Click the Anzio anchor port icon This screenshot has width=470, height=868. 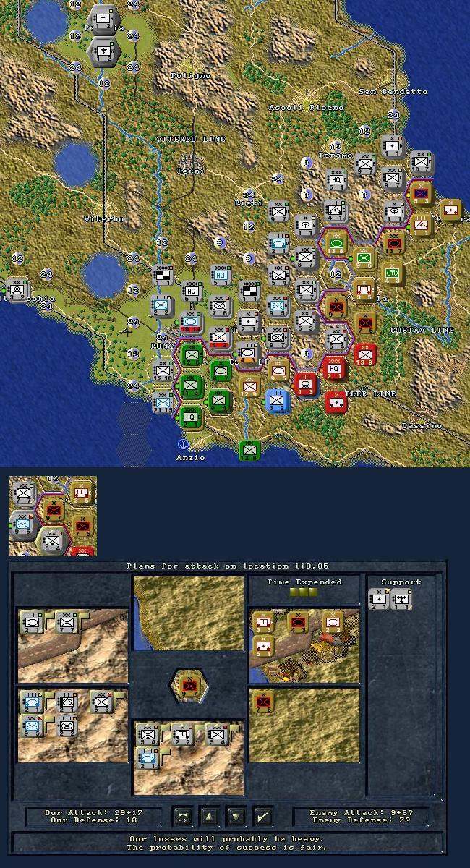[184, 444]
